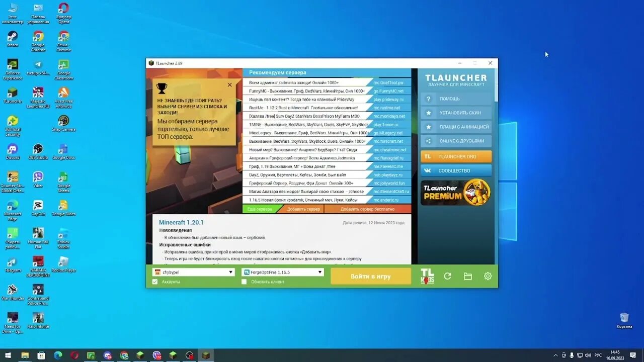Open the TL Mods icon
The width and height of the screenshot is (644, 362).
[x=427, y=276]
